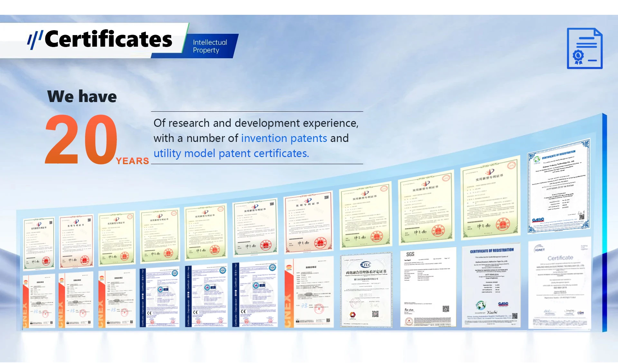Click the 'invention patents' blue text

tap(284, 138)
